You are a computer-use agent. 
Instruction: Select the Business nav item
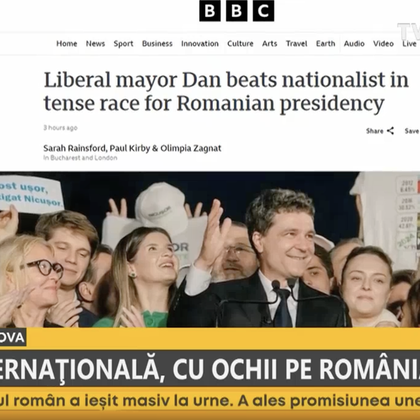coord(157,44)
